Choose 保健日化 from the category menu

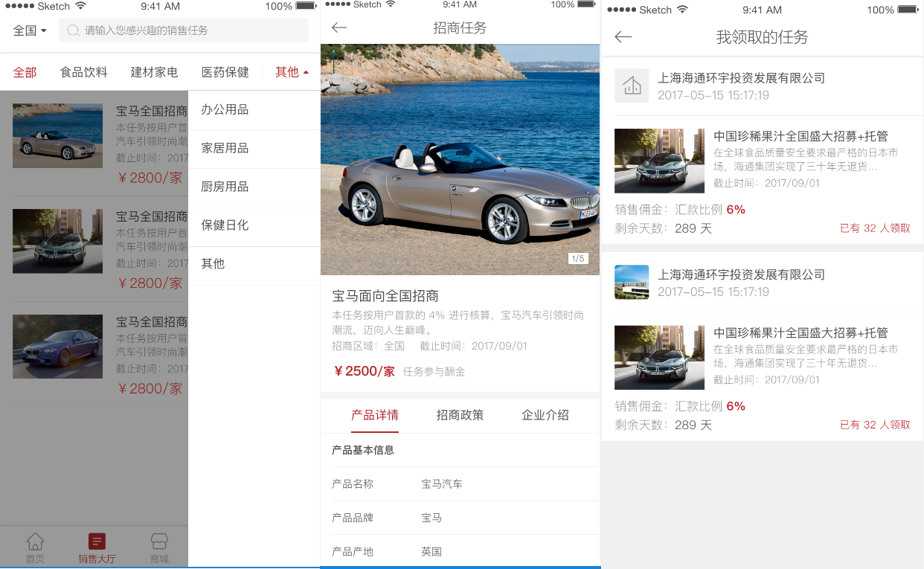pos(254,226)
